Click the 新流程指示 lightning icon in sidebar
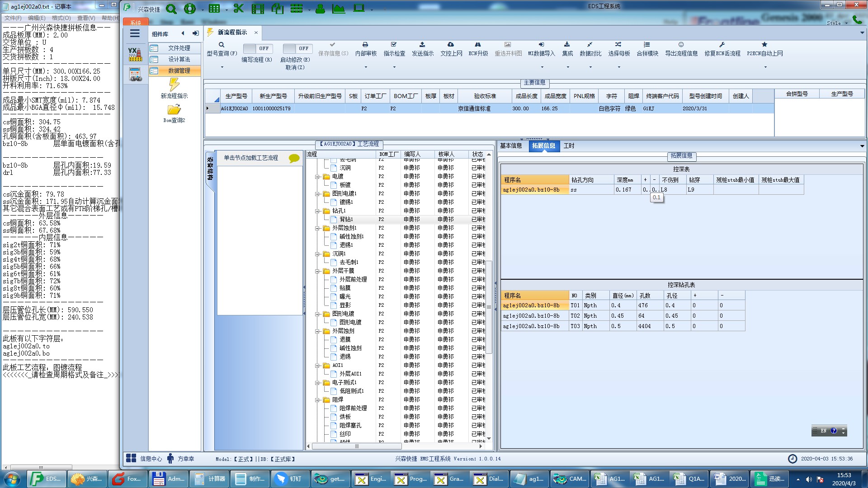The height and width of the screenshot is (488, 868). point(174,84)
